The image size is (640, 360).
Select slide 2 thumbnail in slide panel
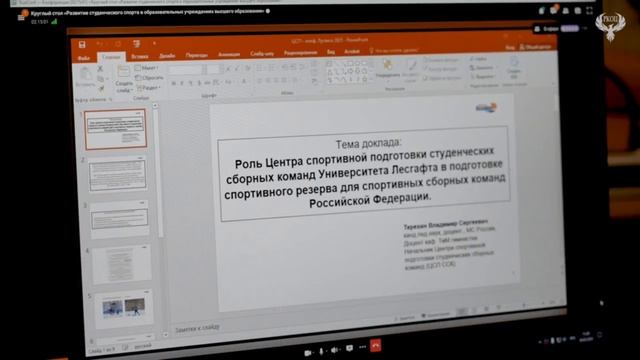118,174
